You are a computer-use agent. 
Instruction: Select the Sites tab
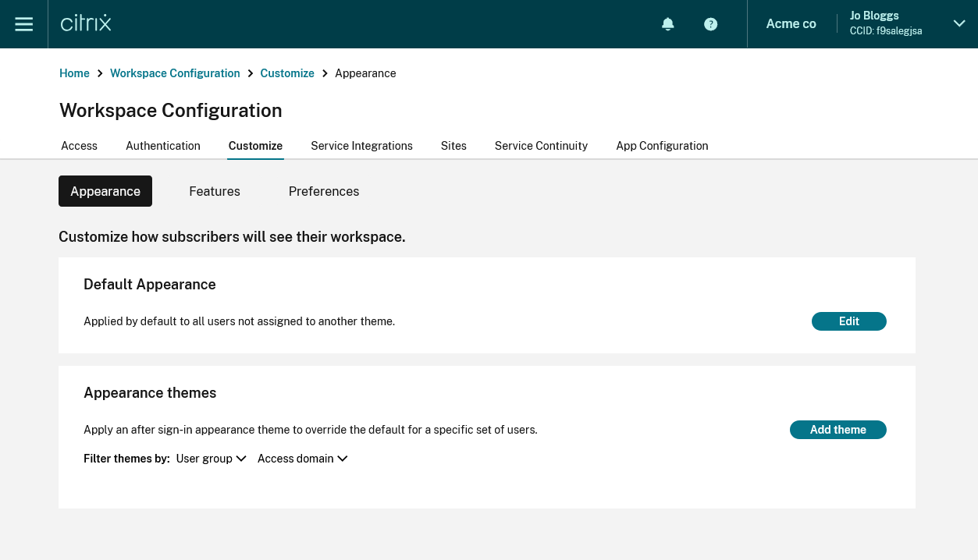click(x=453, y=146)
